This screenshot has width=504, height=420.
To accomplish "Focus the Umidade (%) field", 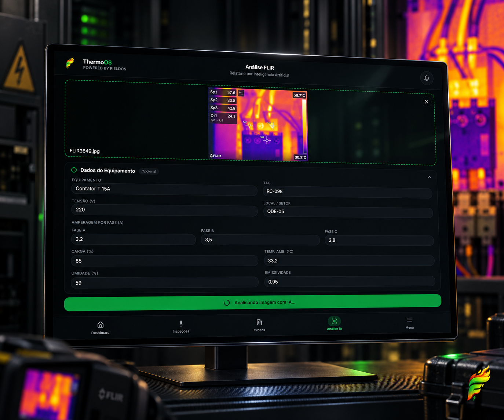I will click(164, 283).
